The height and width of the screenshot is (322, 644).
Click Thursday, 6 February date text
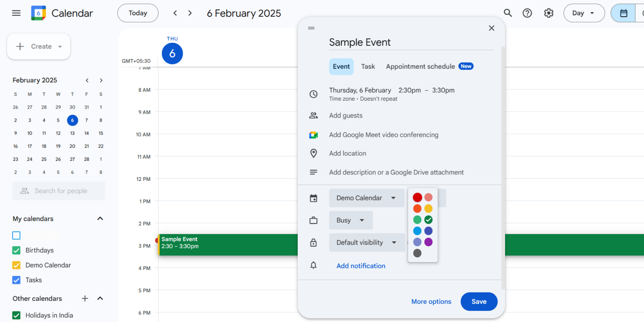[x=360, y=90]
